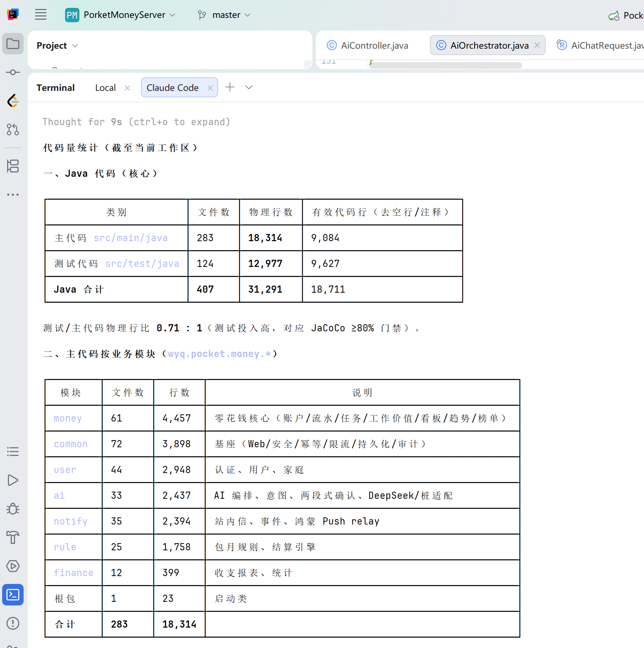The height and width of the screenshot is (648, 644).
Task: Open the Commit tool window
Action: (13, 72)
